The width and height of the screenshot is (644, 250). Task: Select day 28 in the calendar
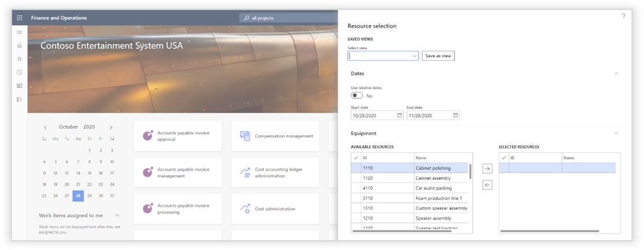(78, 196)
